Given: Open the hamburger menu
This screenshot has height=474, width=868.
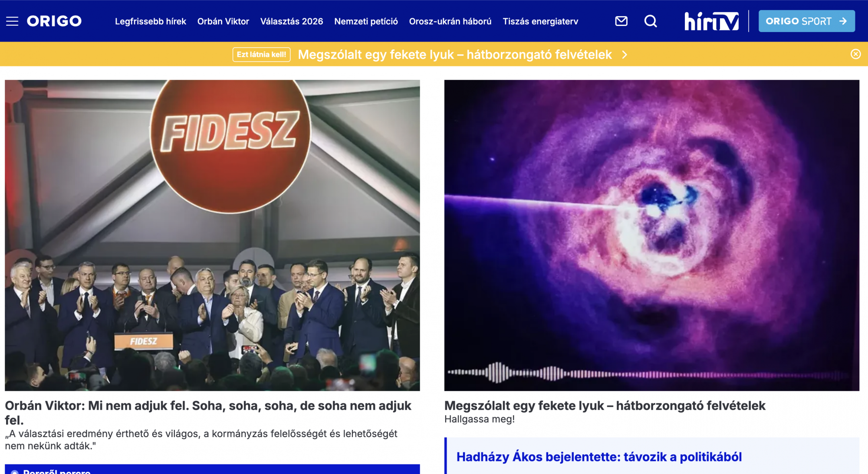Looking at the screenshot, I should [x=12, y=21].
